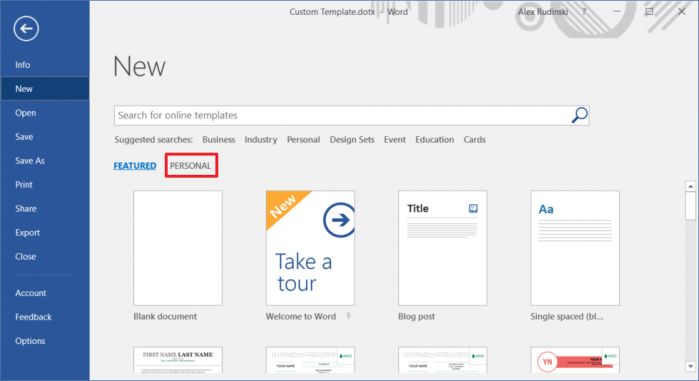Viewport: 699px width, 381px height.
Task: Switch to the PERSONAL templates tab
Action: click(191, 166)
